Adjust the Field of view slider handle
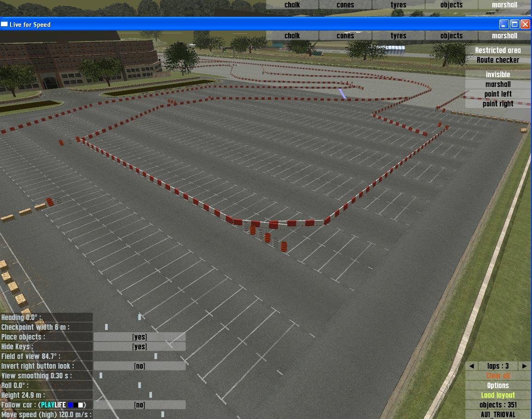This screenshot has height=419, width=532. point(156,356)
